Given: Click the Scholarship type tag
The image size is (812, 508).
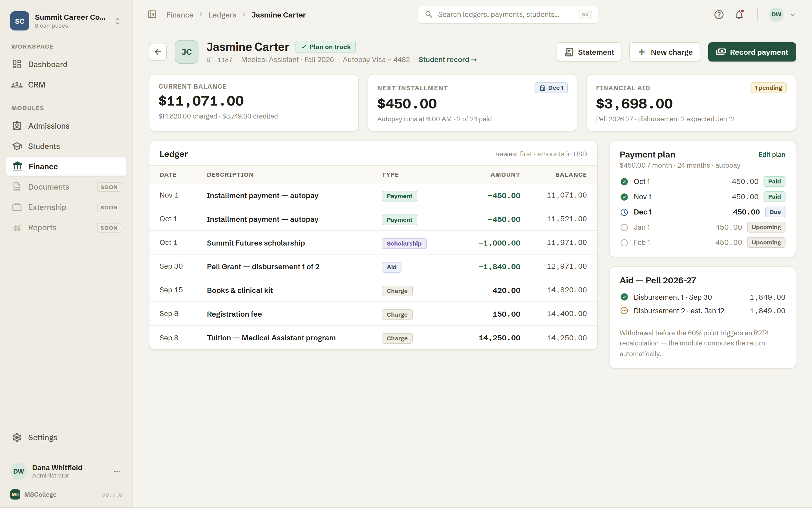Looking at the screenshot, I should (404, 244).
